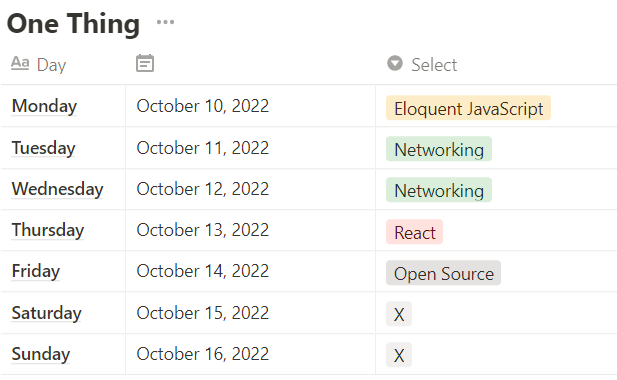
Task: Click the Aa title property icon
Action: 20,63
